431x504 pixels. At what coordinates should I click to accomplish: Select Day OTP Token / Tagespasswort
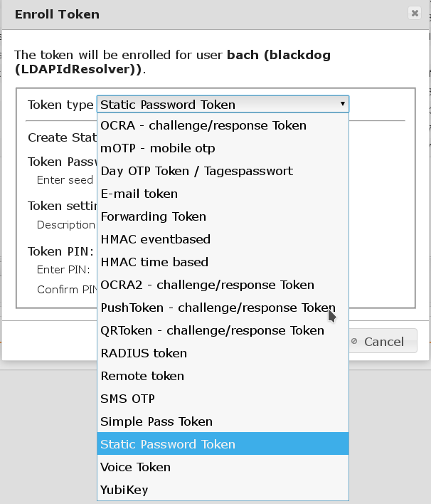click(196, 171)
